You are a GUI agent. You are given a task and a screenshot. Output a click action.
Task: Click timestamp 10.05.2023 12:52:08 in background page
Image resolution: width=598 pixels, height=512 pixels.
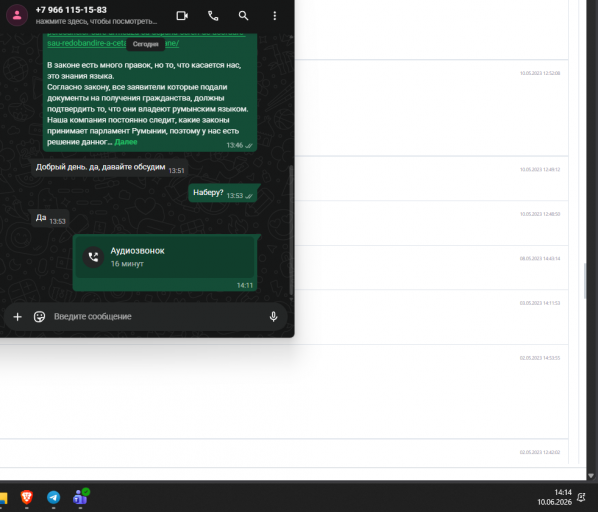(x=540, y=73)
